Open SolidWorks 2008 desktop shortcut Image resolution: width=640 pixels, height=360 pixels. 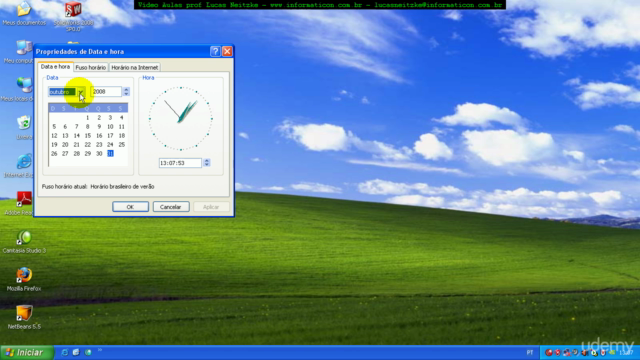point(73,16)
